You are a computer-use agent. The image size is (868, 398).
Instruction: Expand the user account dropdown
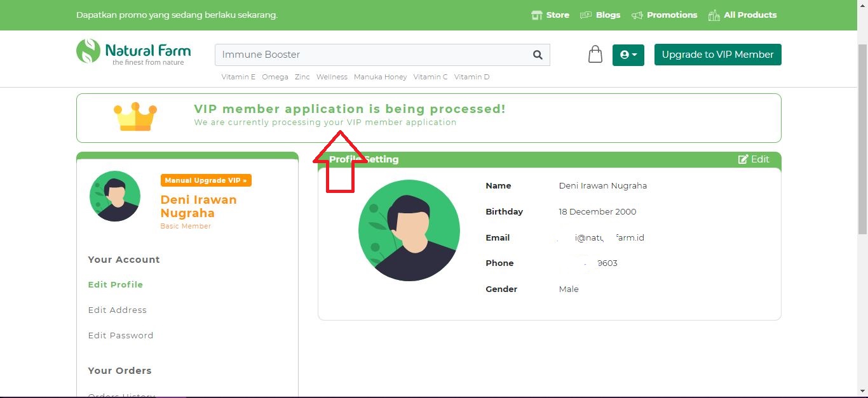point(628,55)
